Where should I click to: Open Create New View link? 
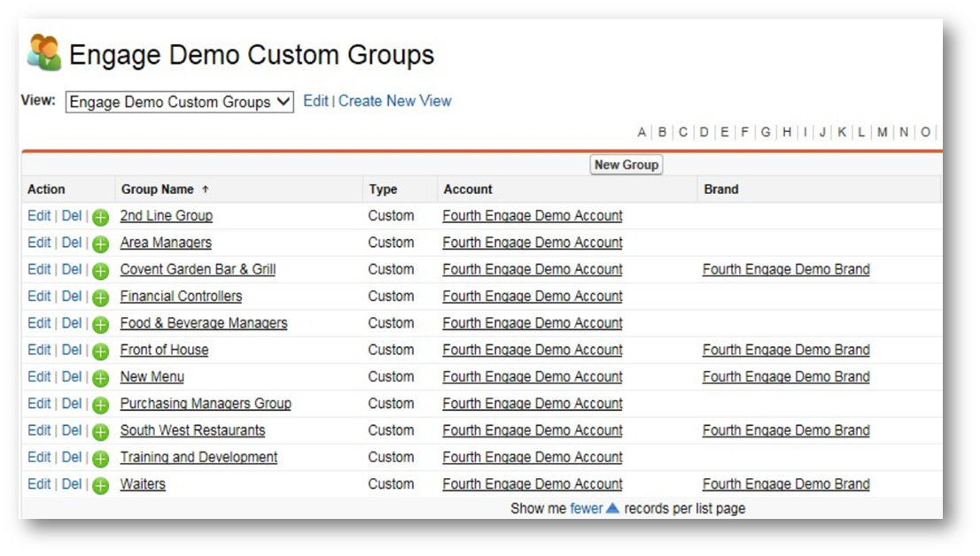click(x=394, y=101)
